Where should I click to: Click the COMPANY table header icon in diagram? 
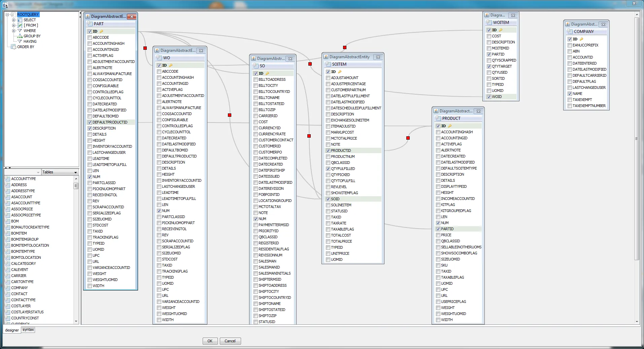tap(570, 32)
